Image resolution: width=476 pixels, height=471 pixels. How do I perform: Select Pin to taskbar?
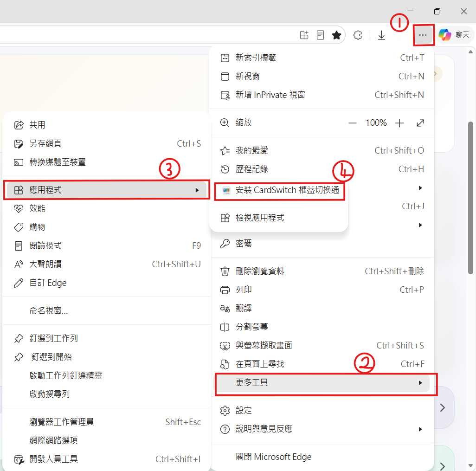107,339
